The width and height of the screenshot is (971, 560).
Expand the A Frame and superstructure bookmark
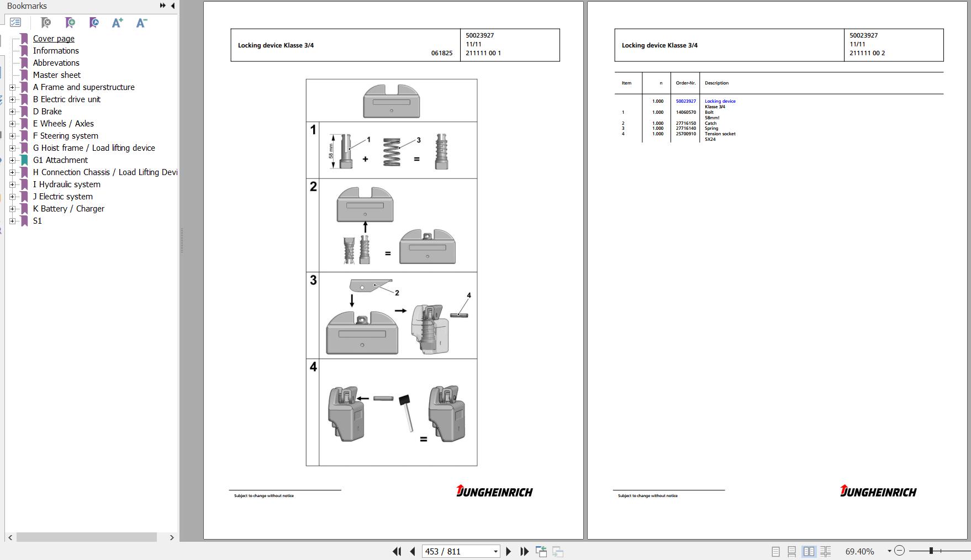tap(13, 87)
